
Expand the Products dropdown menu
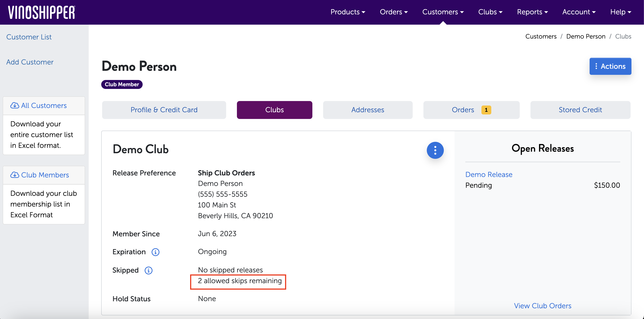click(348, 12)
